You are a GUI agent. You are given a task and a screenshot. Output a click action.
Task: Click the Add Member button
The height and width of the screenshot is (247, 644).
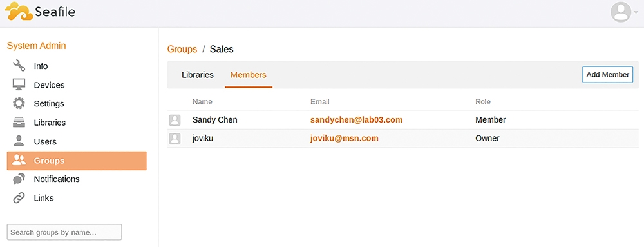click(607, 75)
